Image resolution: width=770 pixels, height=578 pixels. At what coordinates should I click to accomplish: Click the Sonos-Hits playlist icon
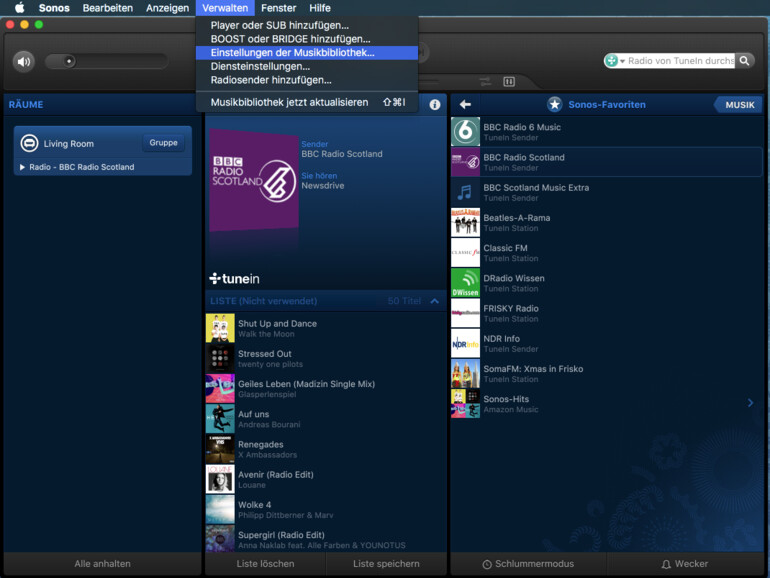tap(465, 403)
